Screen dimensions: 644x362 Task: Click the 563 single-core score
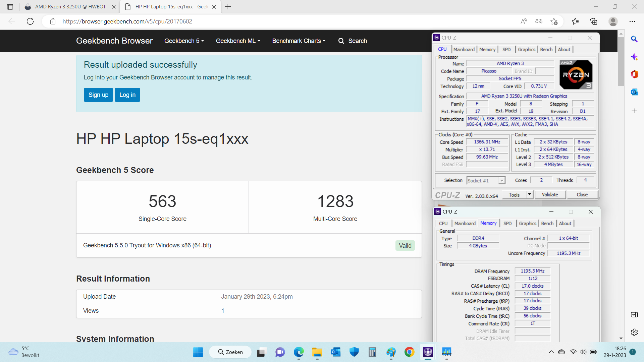pyautogui.click(x=162, y=201)
